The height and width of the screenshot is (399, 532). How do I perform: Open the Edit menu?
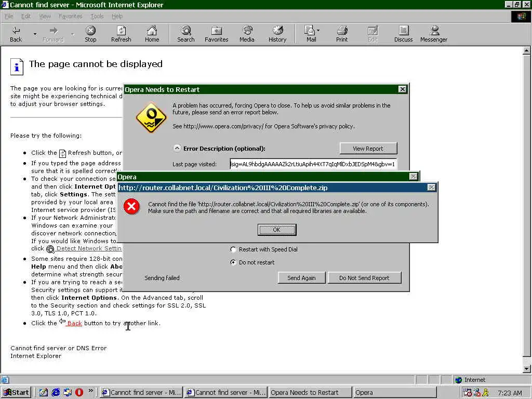pos(26,16)
